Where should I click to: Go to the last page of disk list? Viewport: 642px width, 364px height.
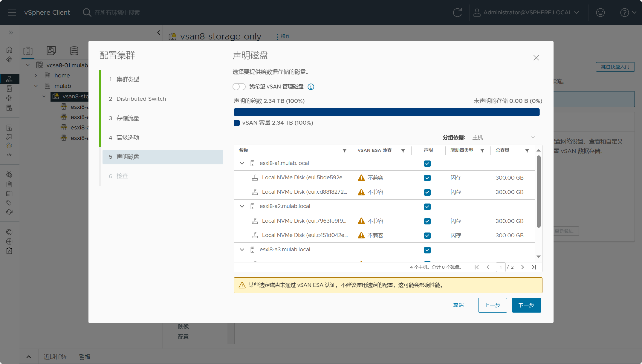coord(534,267)
